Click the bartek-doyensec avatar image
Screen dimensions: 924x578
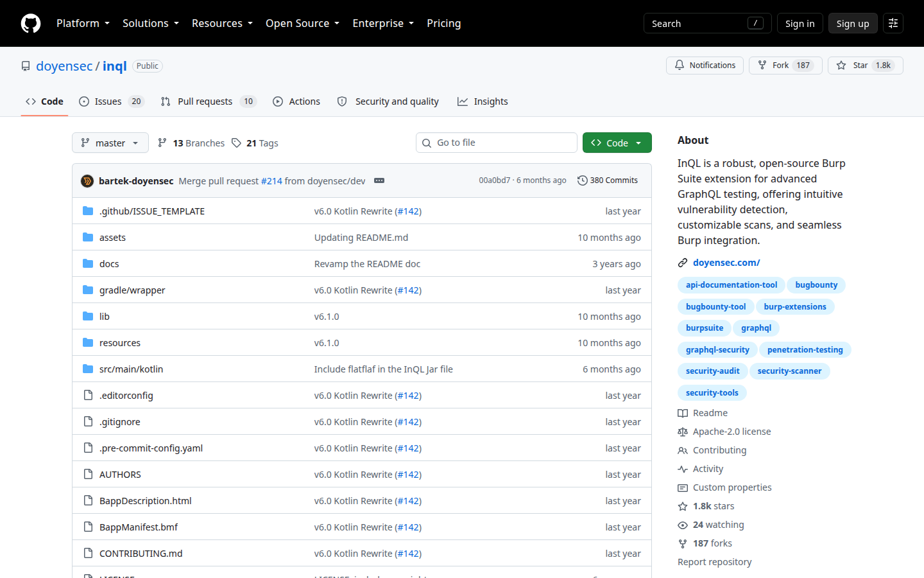(87, 181)
